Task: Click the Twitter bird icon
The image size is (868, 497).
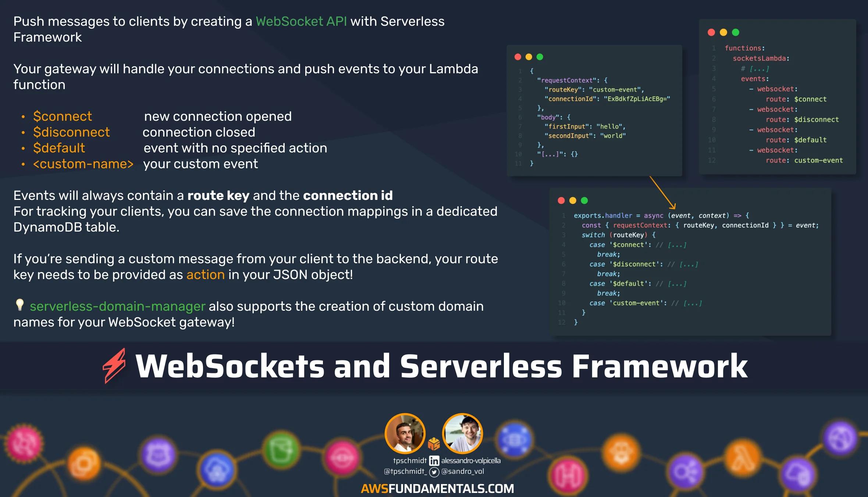Action: (x=434, y=472)
